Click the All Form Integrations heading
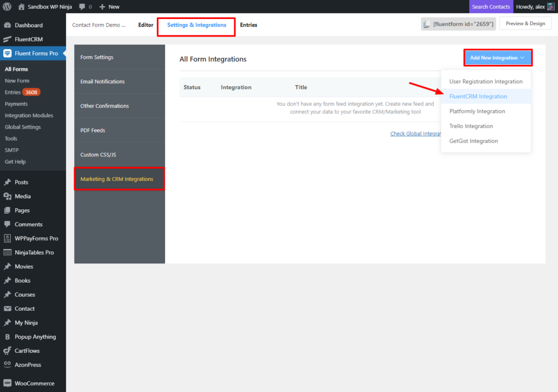Viewport: 558px width, 392px height. (x=213, y=59)
